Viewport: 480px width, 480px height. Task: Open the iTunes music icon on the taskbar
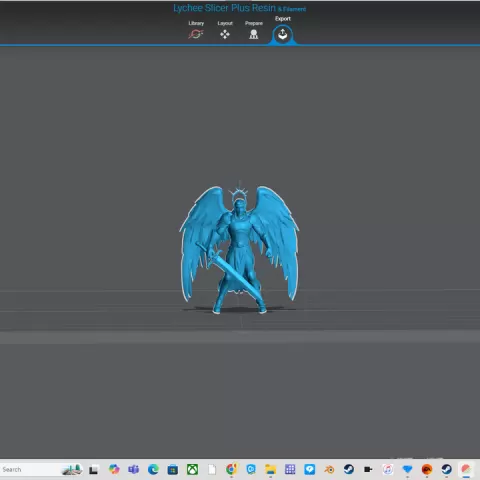pos(388,469)
